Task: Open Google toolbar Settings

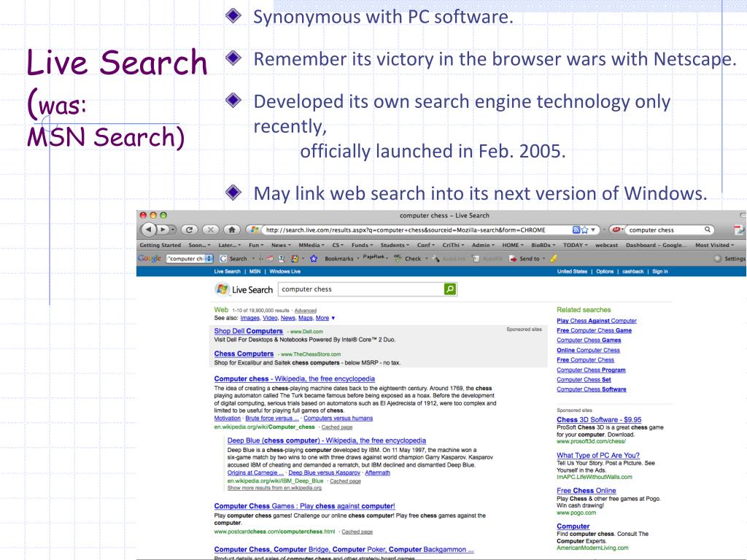Action: pos(729,259)
